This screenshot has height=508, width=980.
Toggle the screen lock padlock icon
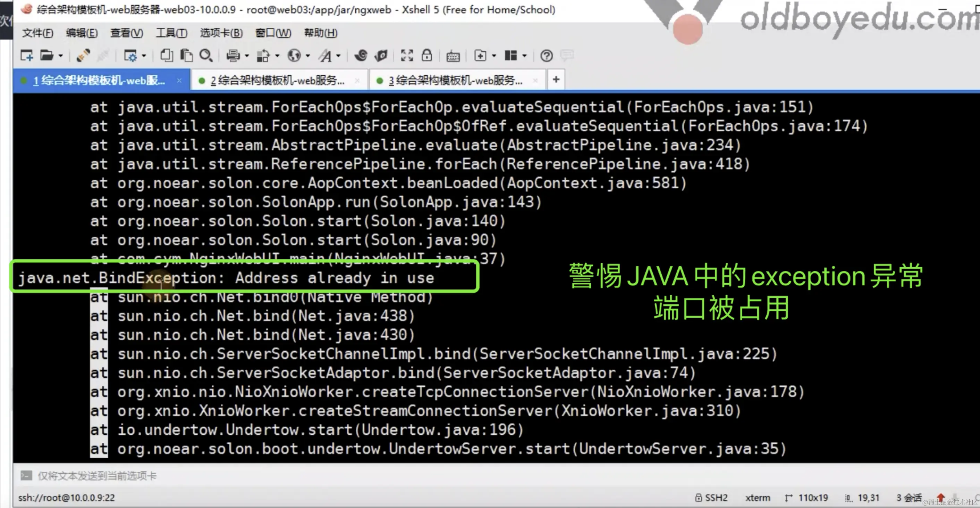[x=426, y=56]
